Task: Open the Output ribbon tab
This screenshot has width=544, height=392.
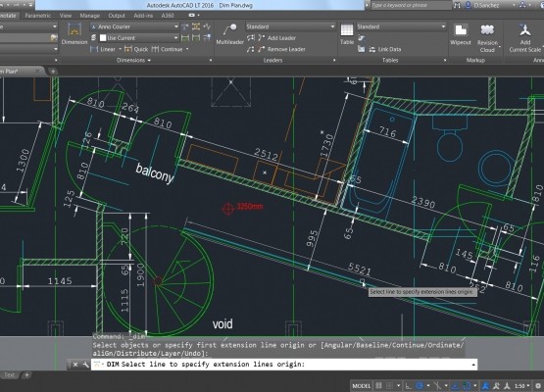Action: [117, 16]
